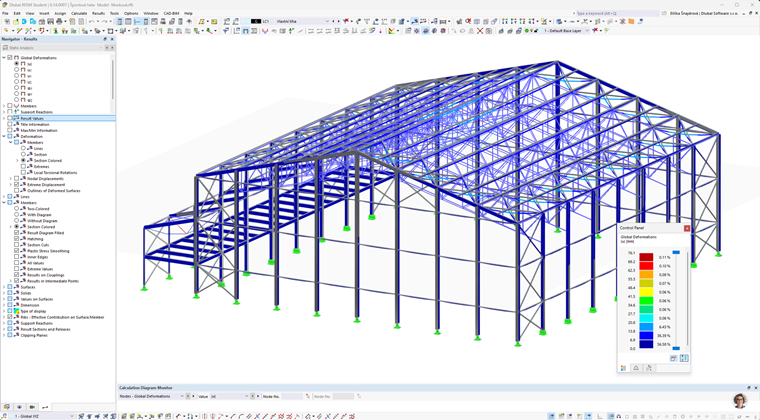Check the Support Reactions checkbox
Screen dimensions: 760x420
[10, 112]
